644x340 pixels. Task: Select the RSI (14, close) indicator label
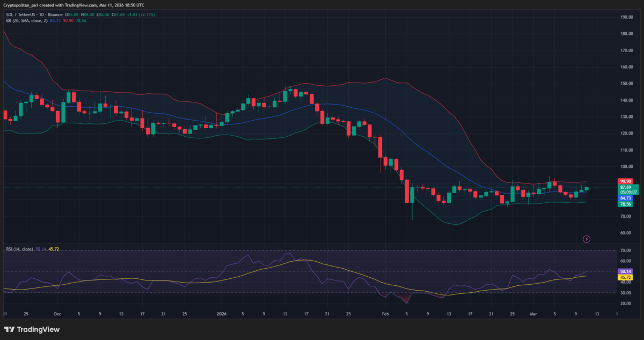[19, 249]
